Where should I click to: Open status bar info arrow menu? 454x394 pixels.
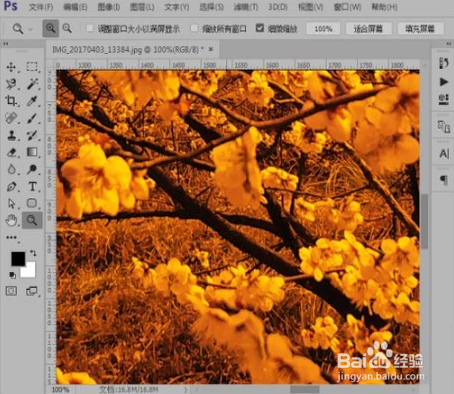185,389
